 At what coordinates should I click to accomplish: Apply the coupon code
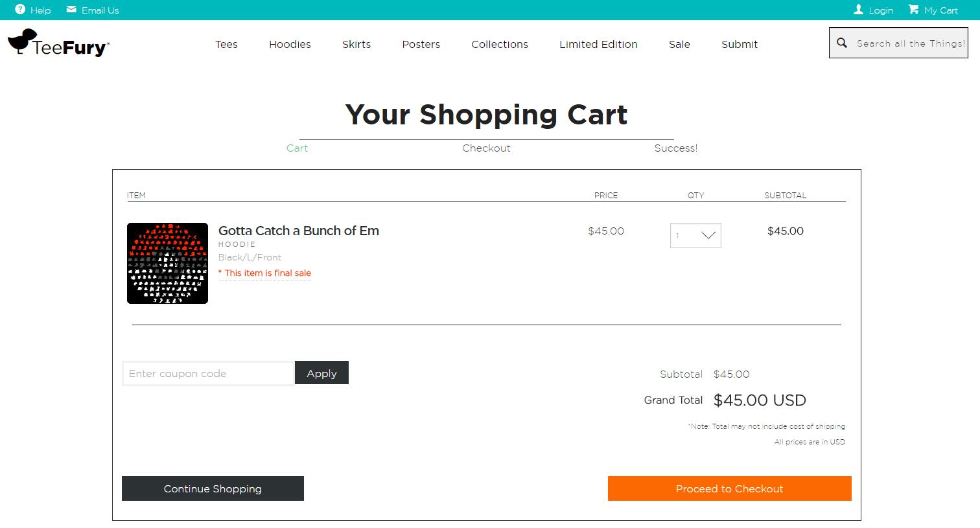coord(321,373)
